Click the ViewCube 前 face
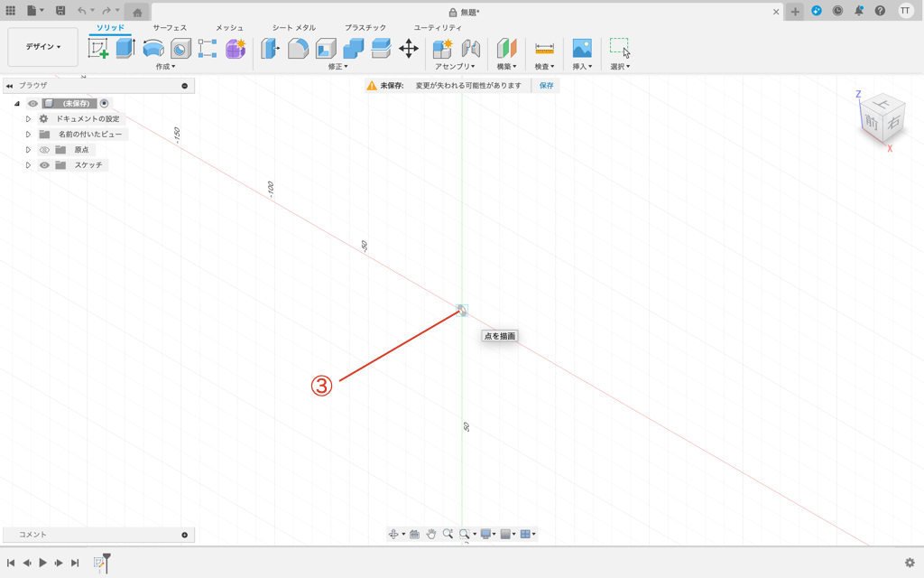Viewport: 924px width, 578px height. pyautogui.click(x=871, y=123)
